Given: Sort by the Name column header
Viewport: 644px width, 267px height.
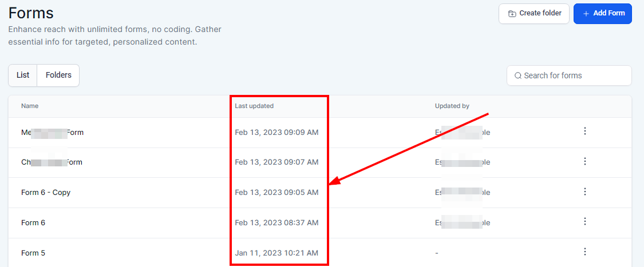Looking at the screenshot, I should pos(30,106).
